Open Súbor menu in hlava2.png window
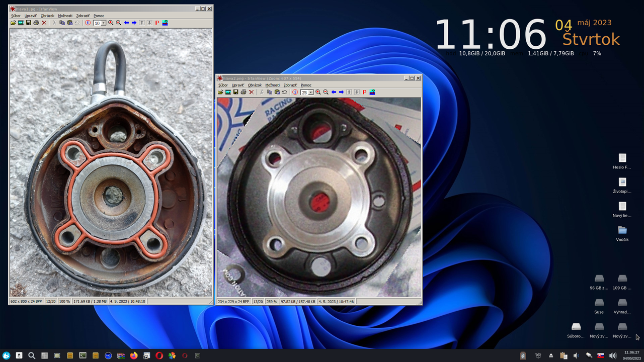The image size is (644, 362). [x=223, y=85]
